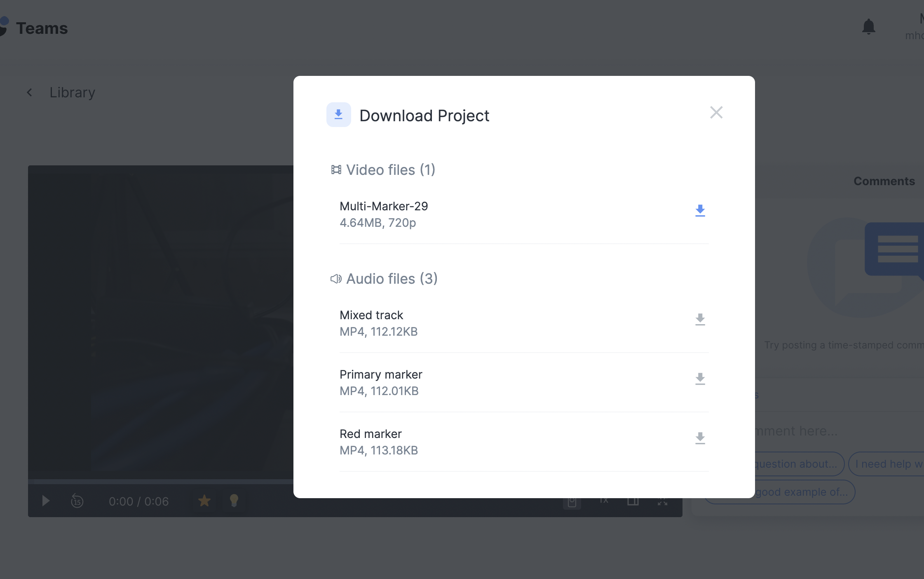Play the video
Image resolution: width=924 pixels, height=579 pixels.
click(x=46, y=501)
